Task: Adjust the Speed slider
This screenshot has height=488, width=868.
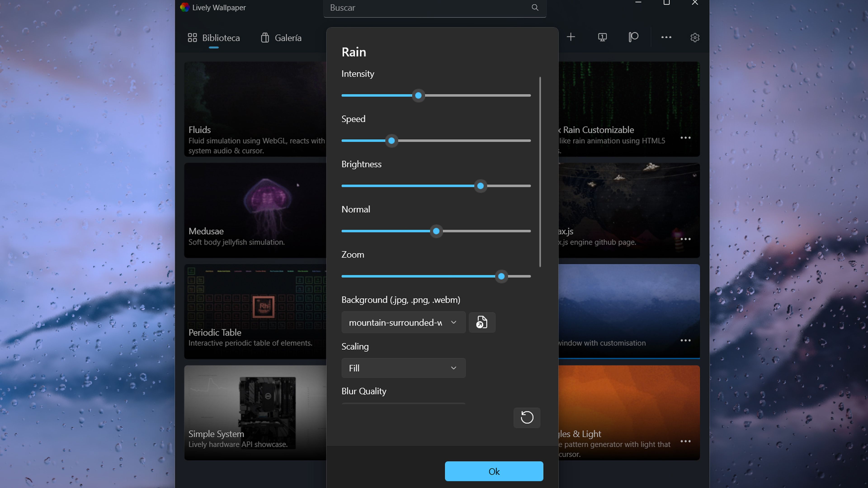Action: click(436, 141)
